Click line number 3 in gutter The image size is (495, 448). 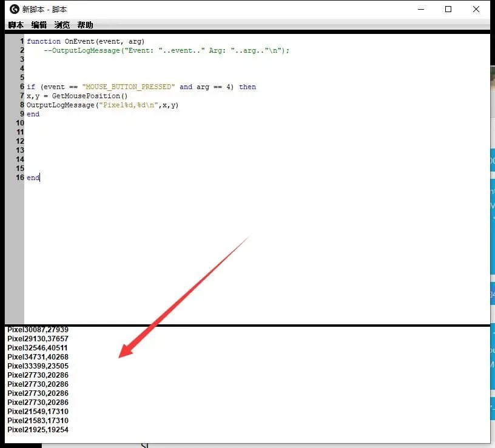22,59
